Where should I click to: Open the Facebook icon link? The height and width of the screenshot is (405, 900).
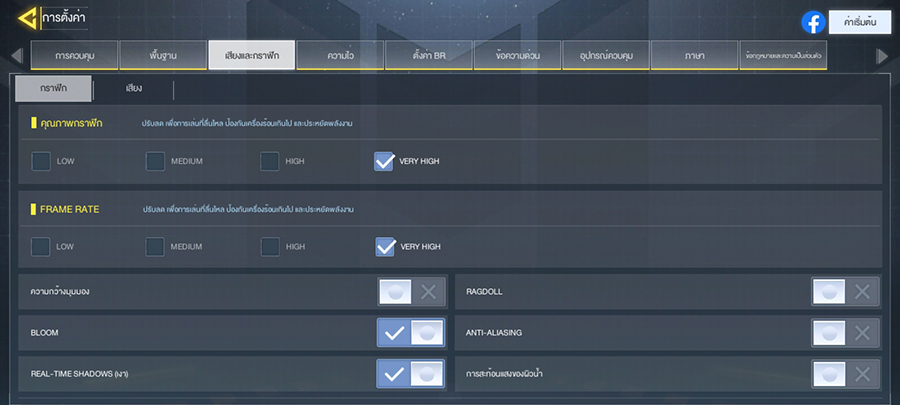click(x=813, y=22)
